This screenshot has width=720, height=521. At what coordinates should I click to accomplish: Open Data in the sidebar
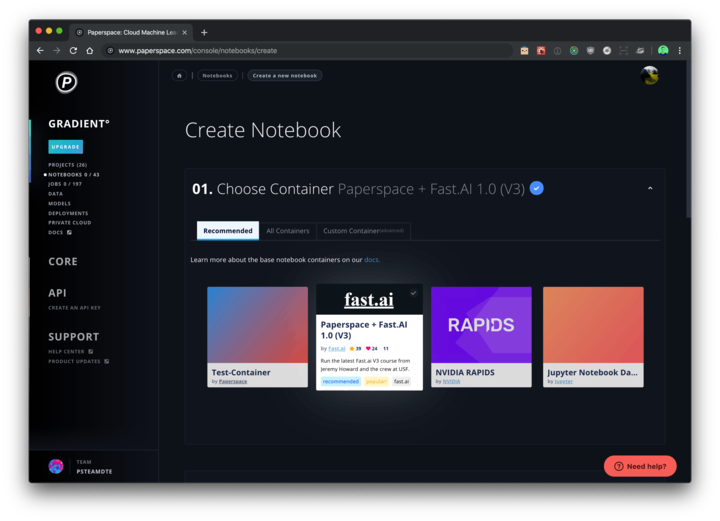[x=56, y=194]
